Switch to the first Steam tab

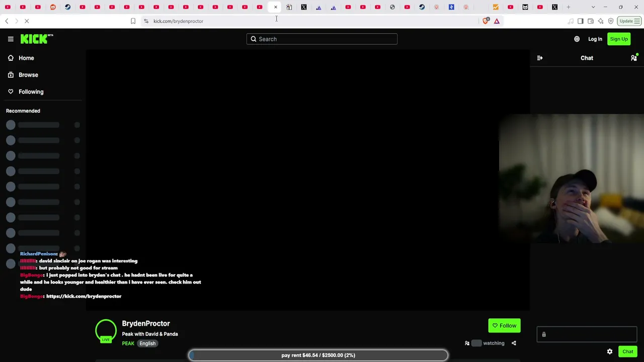pyautogui.click(x=67, y=7)
